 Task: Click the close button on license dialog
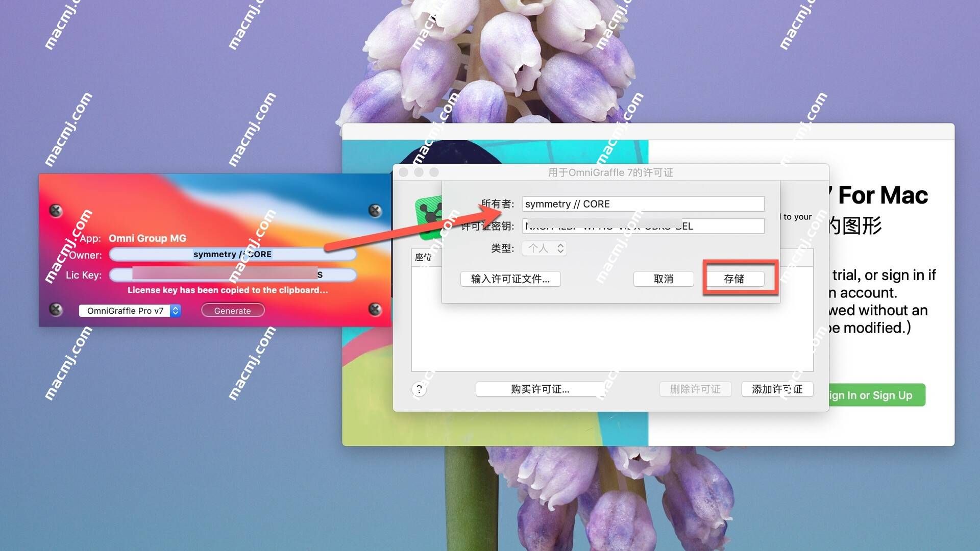405,173
